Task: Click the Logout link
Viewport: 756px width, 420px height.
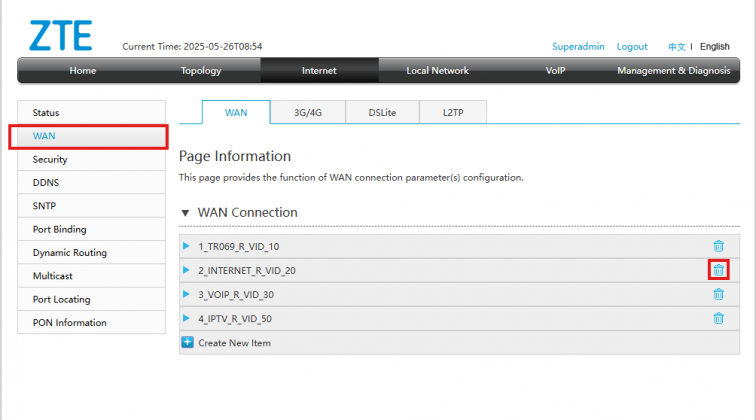Action: pos(632,47)
